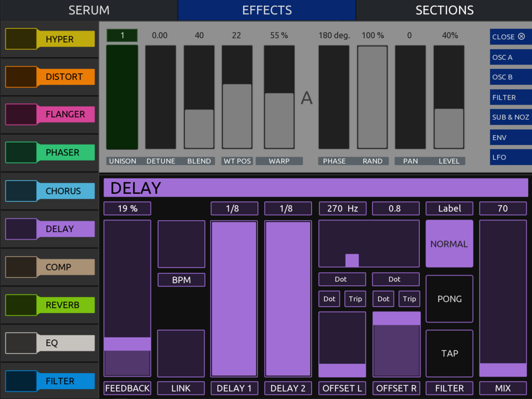Adjust the WT POS slider bar
Viewport: 532px width, 399px height.
237,97
